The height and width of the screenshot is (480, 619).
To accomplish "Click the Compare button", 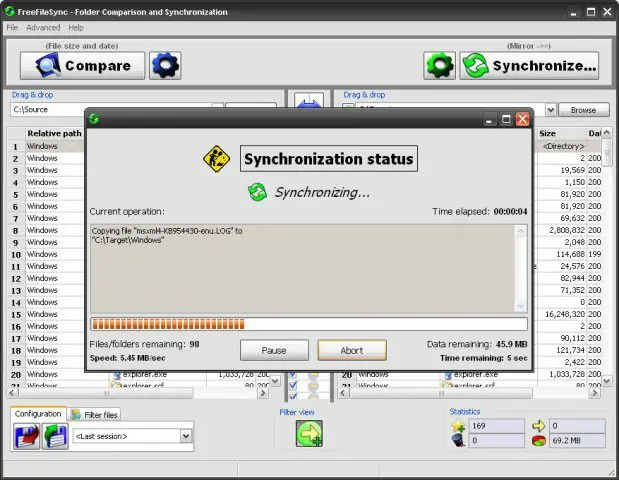I will point(83,66).
